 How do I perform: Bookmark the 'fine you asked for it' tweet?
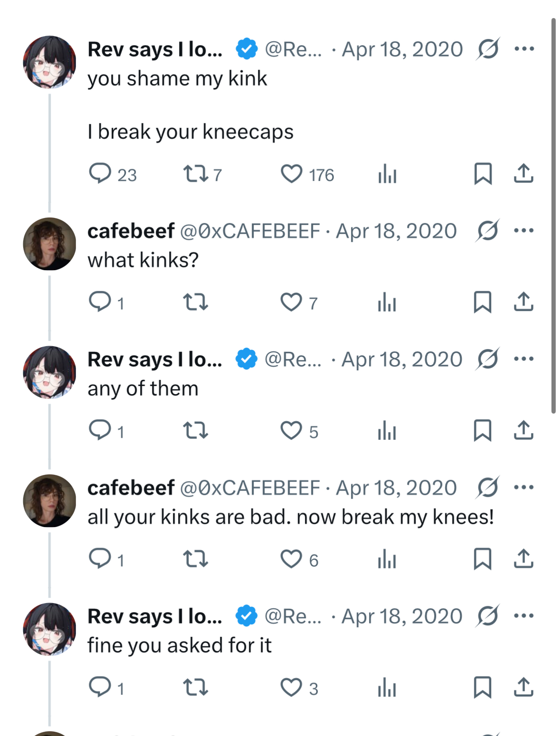point(483,687)
